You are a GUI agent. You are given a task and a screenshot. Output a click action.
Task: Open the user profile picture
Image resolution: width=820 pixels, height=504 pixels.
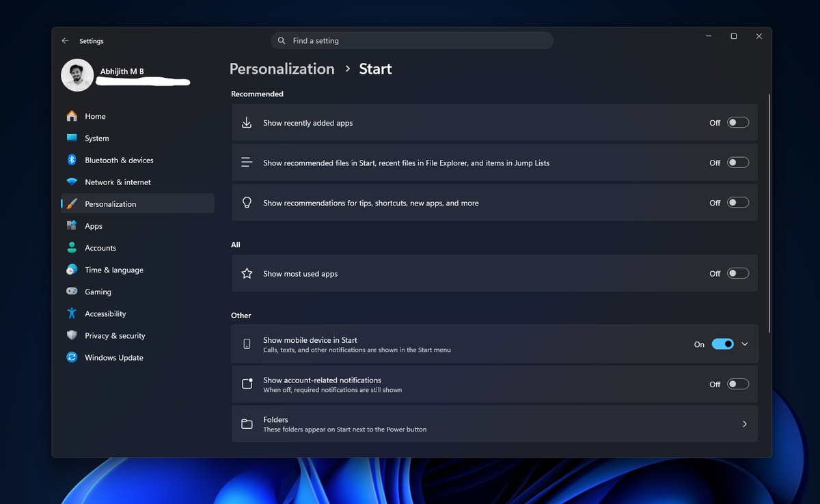point(77,75)
